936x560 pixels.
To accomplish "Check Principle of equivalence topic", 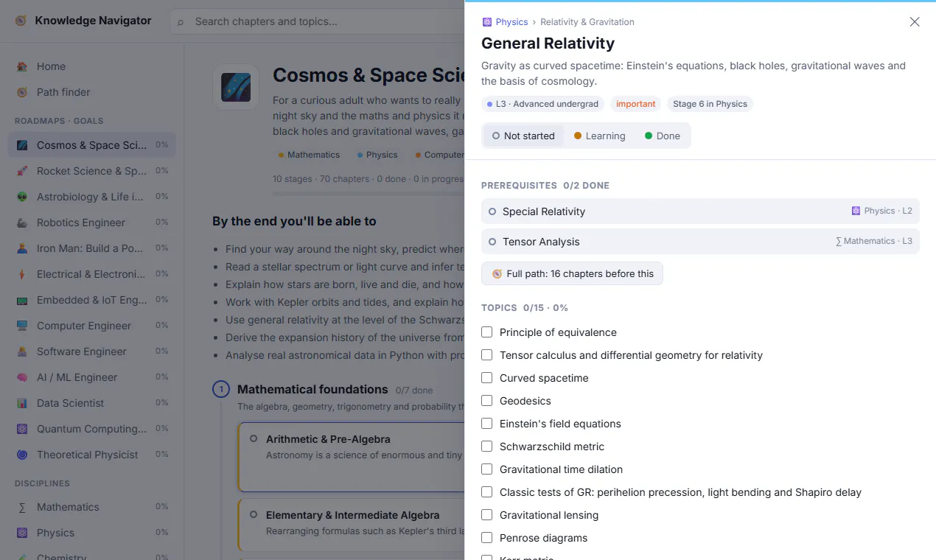I will click(486, 332).
